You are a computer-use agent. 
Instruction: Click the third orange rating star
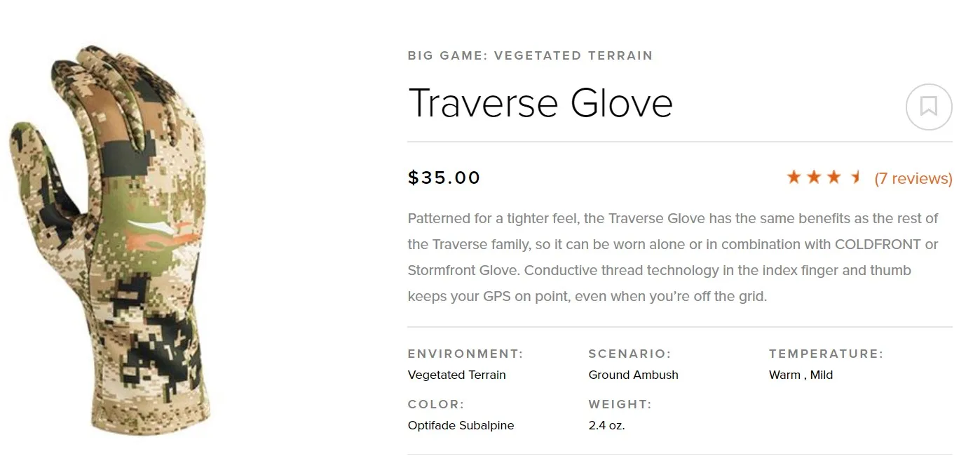click(x=833, y=177)
